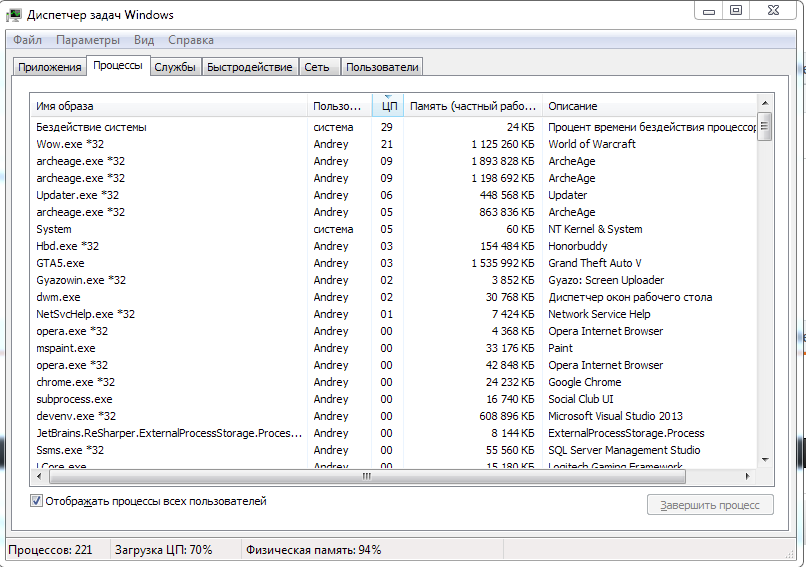806x567 pixels.
Task: Open the Вид menu
Action: (144, 40)
